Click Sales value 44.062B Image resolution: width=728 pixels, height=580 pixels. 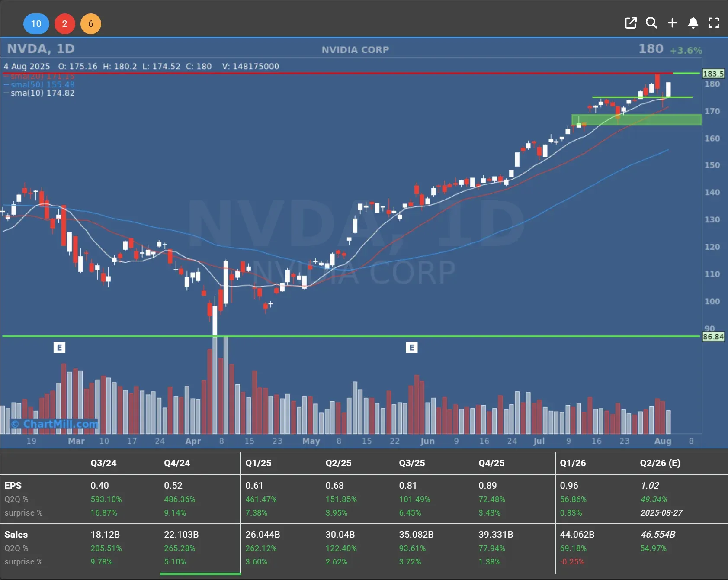point(577,535)
